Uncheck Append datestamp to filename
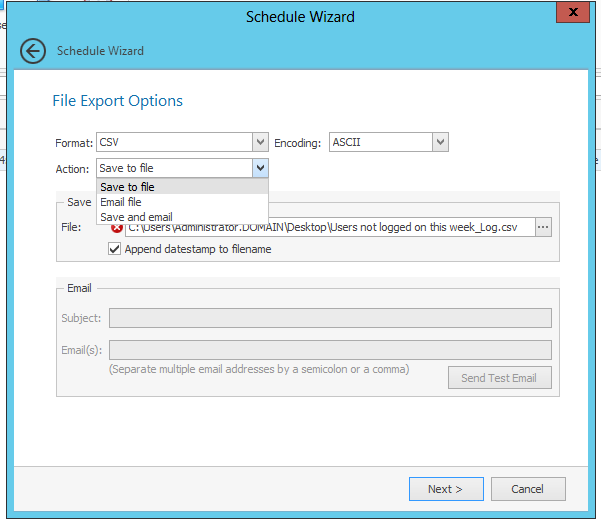This screenshot has height=523, width=601. [x=114, y=249]
